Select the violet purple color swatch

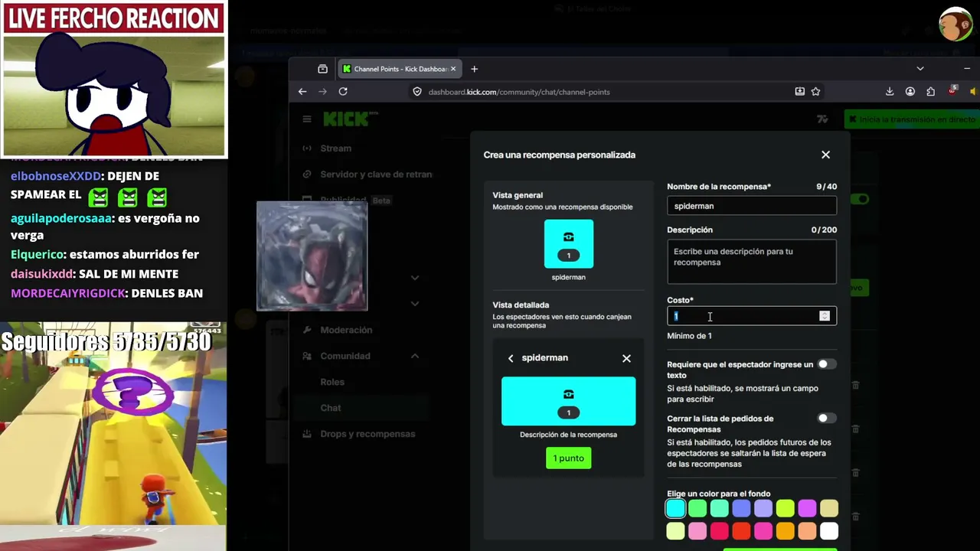tap(807, 508)
